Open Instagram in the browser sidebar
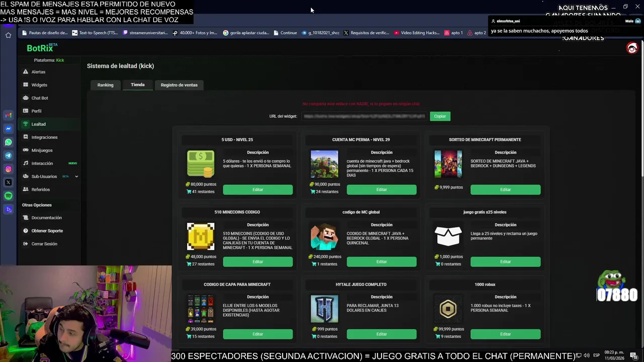644x362 pixels. pyautogui.click(x=8, y=169)
